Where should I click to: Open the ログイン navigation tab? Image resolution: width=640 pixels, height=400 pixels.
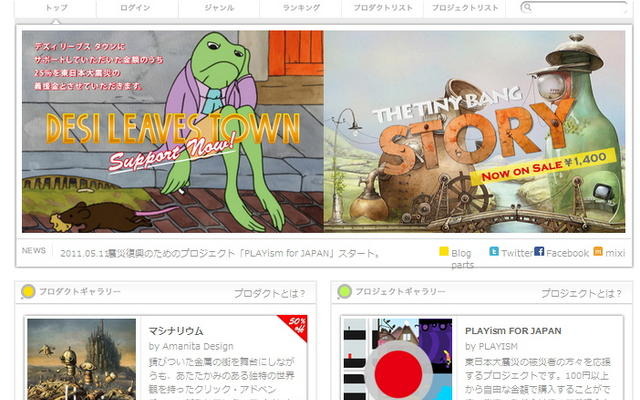click(135, 8)
